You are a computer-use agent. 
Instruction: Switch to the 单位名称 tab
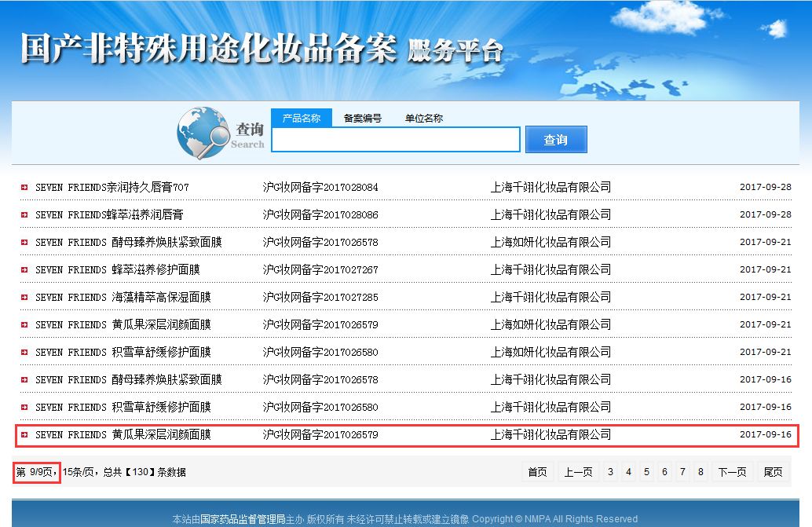click(x=423, y=118)
